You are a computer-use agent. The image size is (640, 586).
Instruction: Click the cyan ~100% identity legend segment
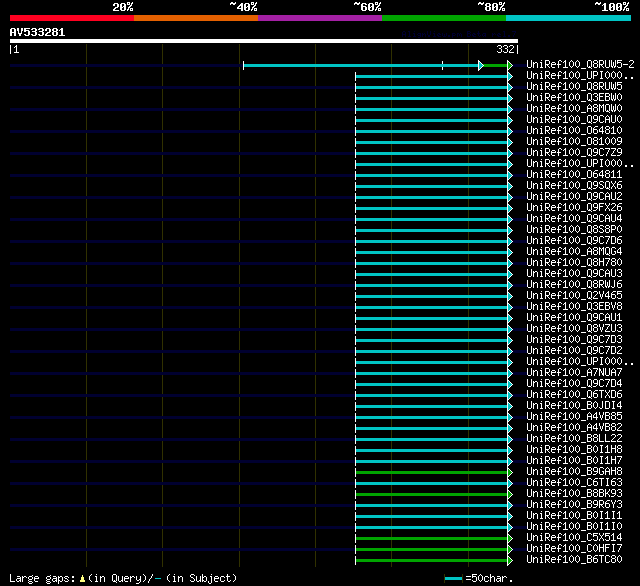[569, 18]
